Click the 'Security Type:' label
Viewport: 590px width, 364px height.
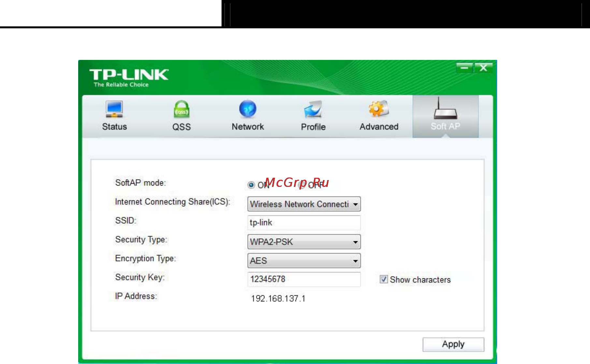pos(141,240)
